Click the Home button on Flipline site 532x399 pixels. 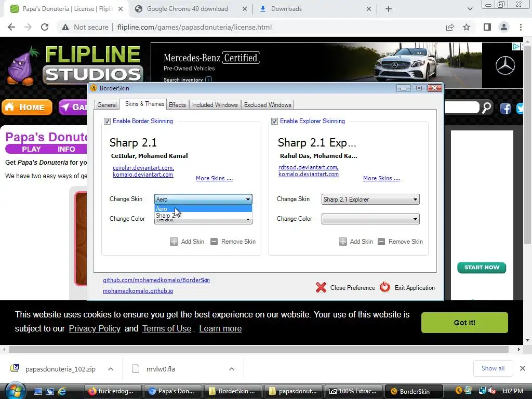click(27, 107)
